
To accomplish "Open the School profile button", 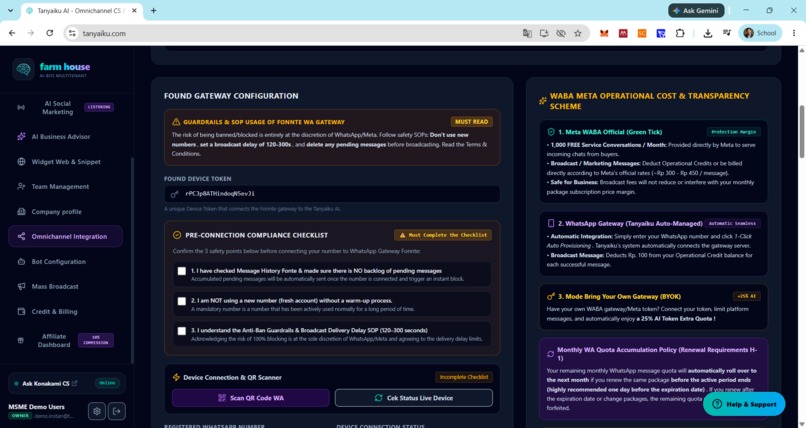I will pos(760,33).
